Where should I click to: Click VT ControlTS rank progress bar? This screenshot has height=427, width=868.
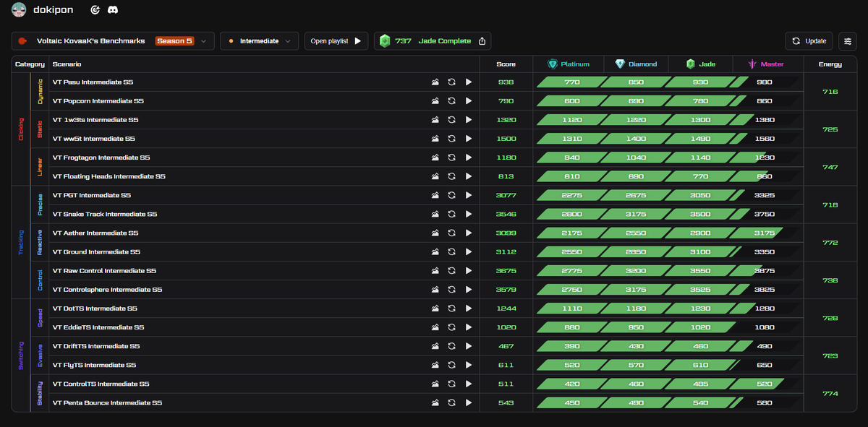click(x=668, y=384)
